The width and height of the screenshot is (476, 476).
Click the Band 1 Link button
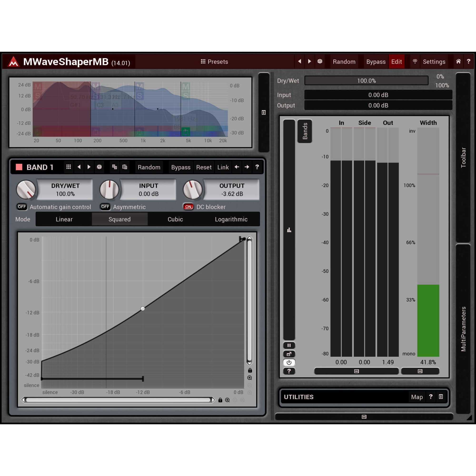pos(223,167)
